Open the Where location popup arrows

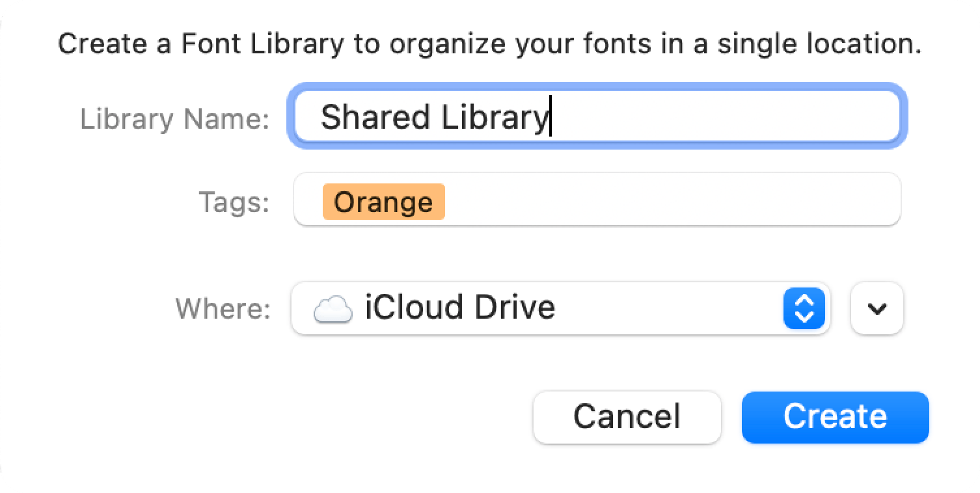(804, 308)
